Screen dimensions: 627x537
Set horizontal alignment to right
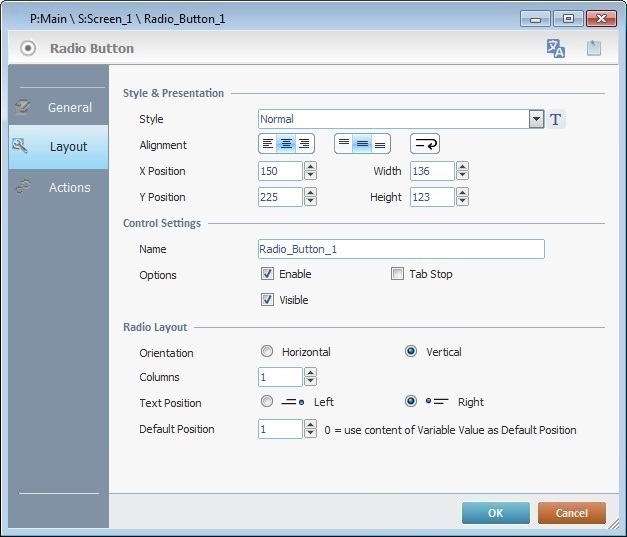pyautogui.click(x=304, y=145)
